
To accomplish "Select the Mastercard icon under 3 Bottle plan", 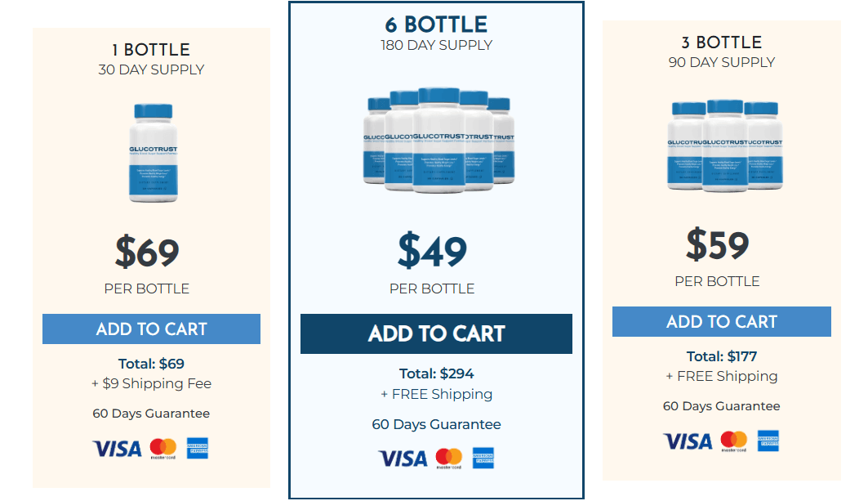I will tap(733, 441).
